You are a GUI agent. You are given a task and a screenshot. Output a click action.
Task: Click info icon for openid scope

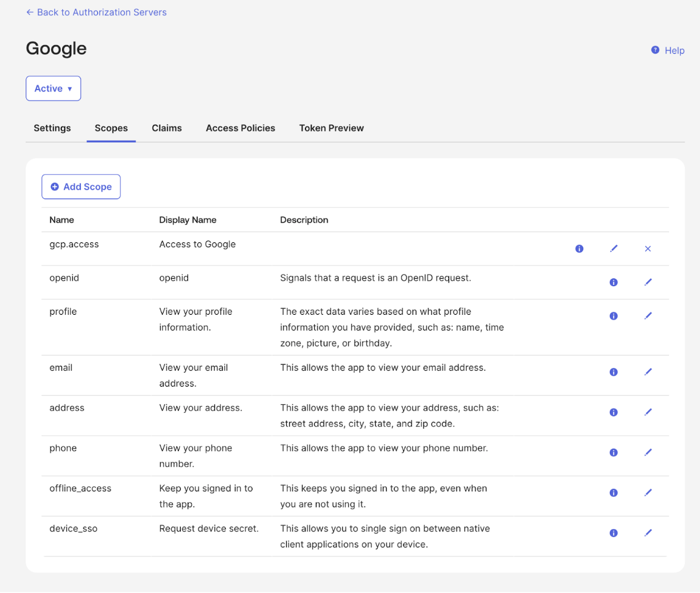614,282
